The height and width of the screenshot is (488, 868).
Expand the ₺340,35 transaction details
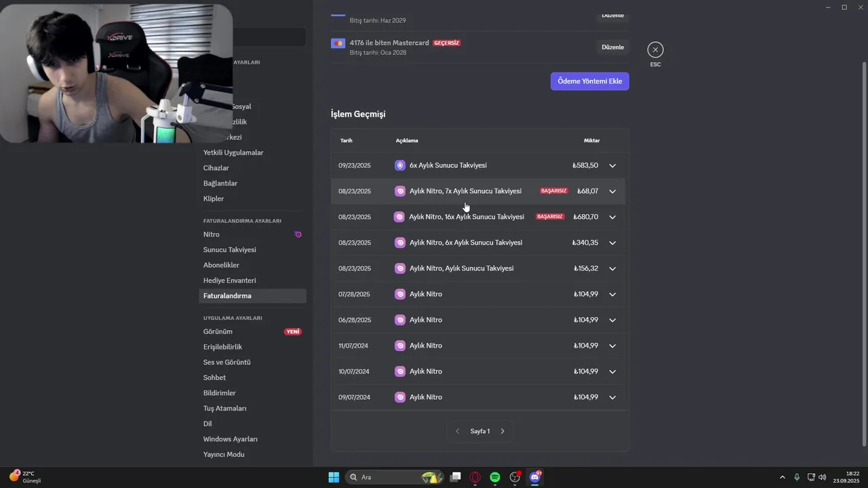click(x=612, y=243)
